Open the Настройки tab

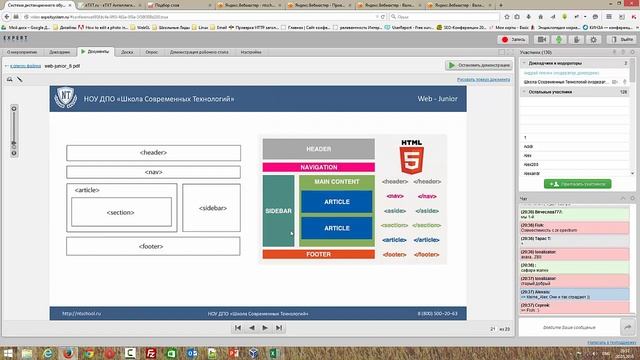pyautogui.click(x=251, y=52)
